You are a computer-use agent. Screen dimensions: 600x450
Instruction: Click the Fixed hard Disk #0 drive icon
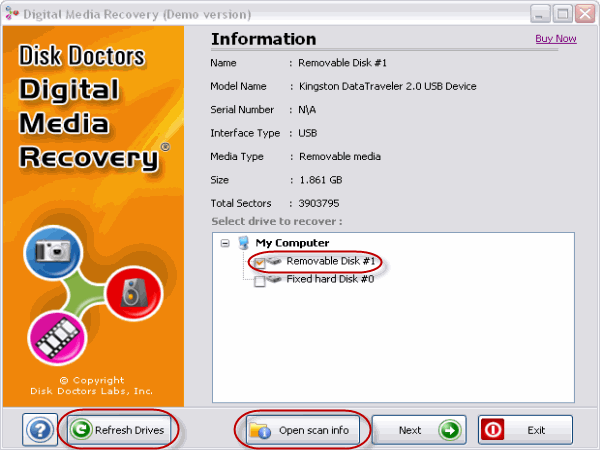pos(274,279)
